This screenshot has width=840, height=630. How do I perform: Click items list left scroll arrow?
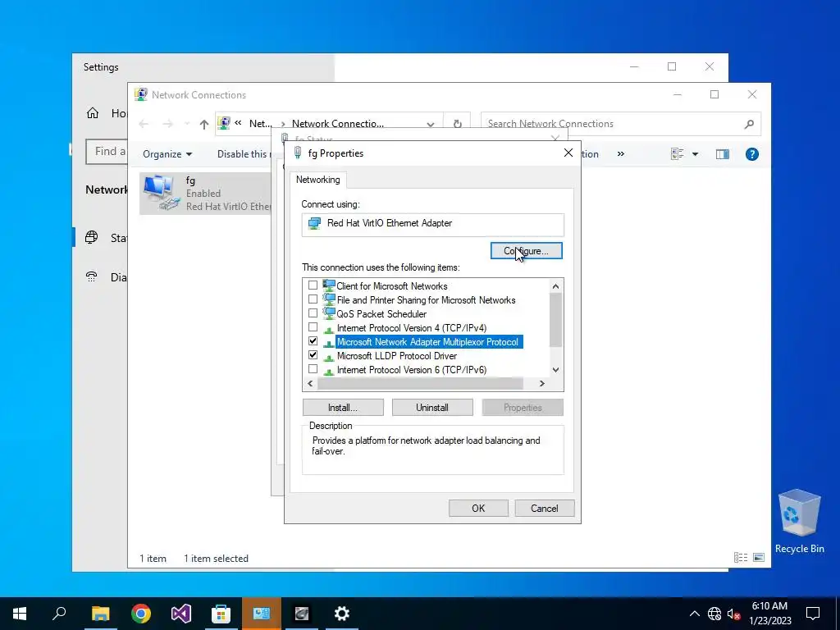coord(310,384)
